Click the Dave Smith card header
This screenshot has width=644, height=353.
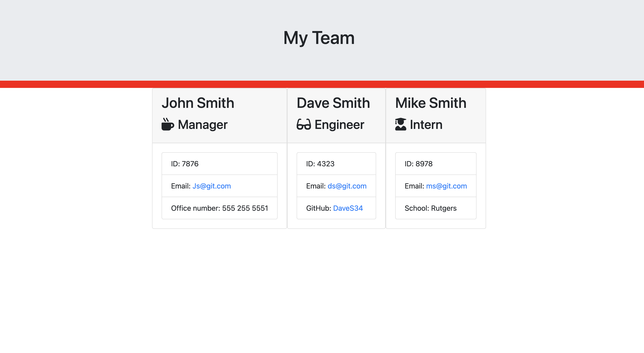336,115
